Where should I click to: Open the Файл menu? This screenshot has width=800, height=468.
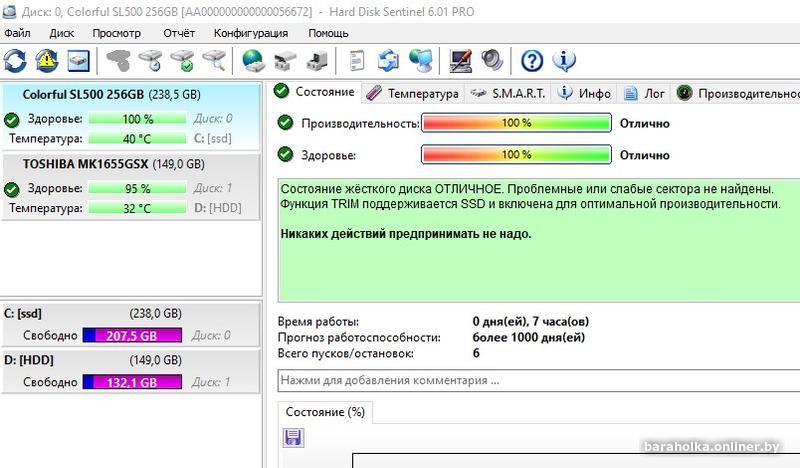coord(17,33)
